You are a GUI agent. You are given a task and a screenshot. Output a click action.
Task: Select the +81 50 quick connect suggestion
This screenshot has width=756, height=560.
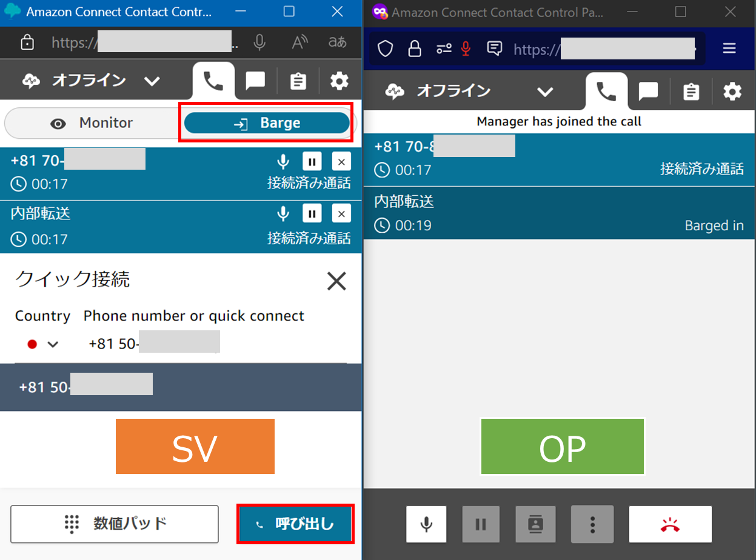(181, 388)
